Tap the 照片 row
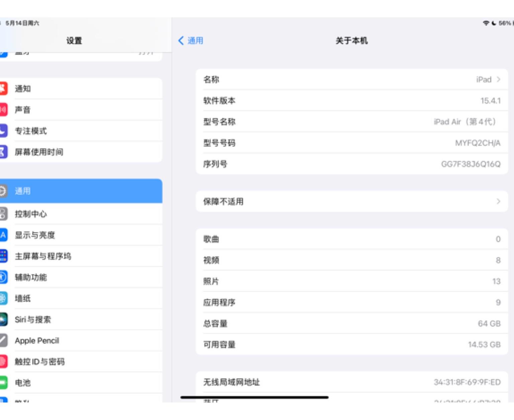 click(352, 281)
